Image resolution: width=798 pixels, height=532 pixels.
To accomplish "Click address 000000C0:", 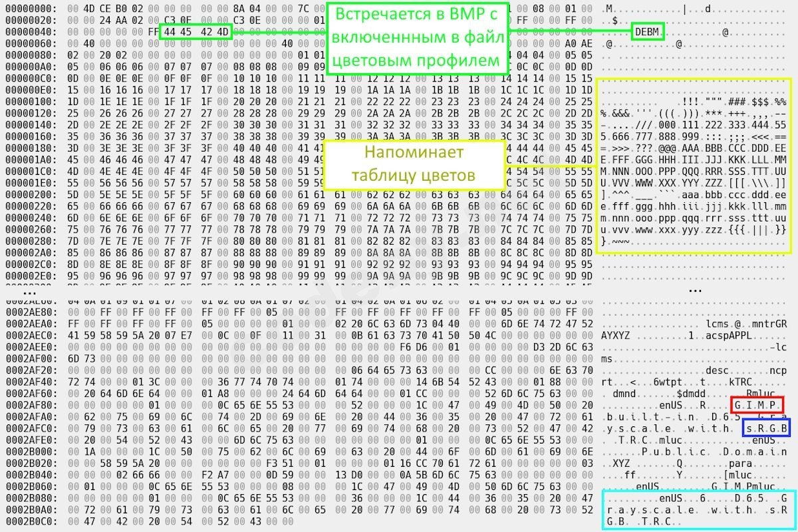I will [31, 78].
